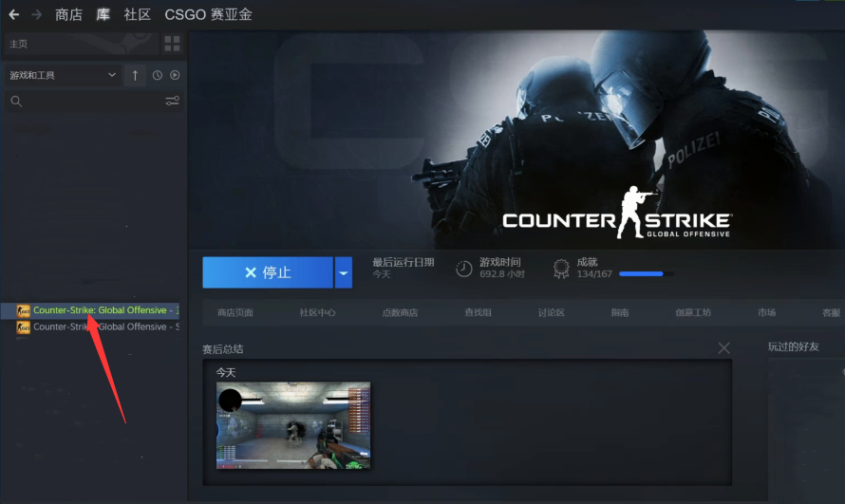Click the 692.8 小时 playtime text
This screenshot has height=504, width=845.
pyautogui.click(x=502, y=274)
